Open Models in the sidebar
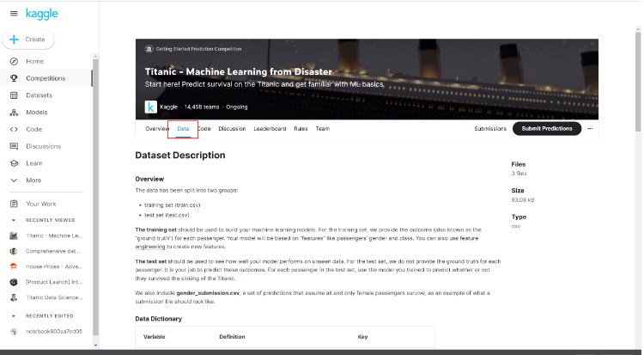The width and height of the screenshot is (644, 355). [x=37, y=113]
